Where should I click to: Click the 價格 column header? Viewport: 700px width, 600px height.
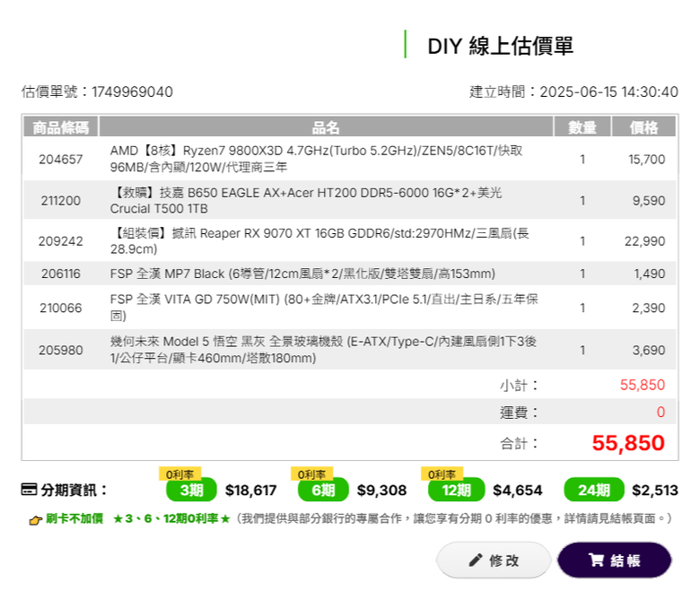[x=643, y=127]
